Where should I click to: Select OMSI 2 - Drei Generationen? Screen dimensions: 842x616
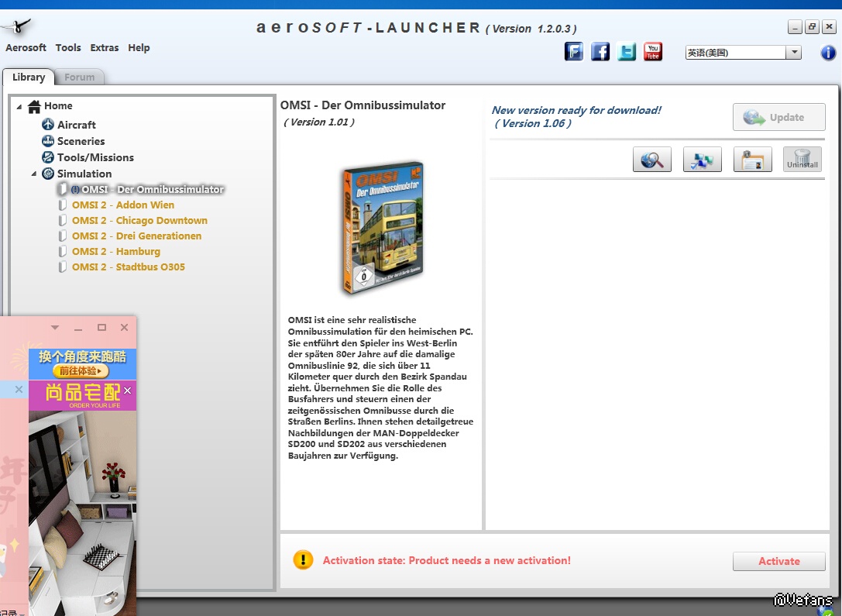pyautogui.click(x=137, y=236)
